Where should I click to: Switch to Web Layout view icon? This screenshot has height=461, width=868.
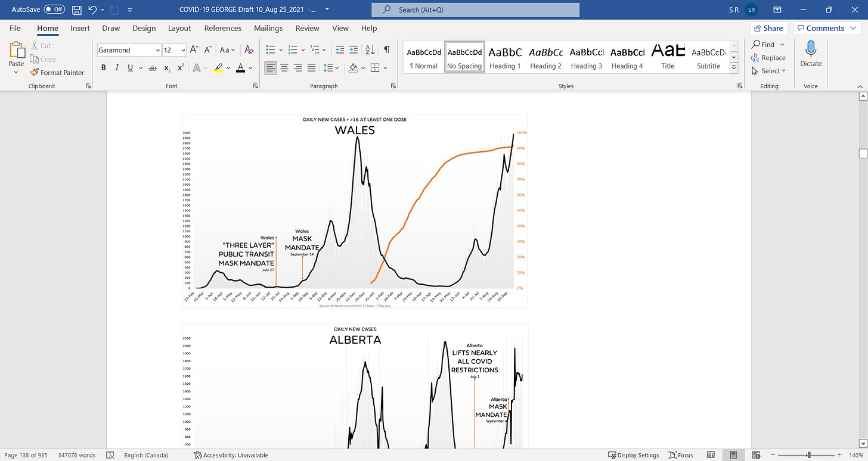point(756,455)
